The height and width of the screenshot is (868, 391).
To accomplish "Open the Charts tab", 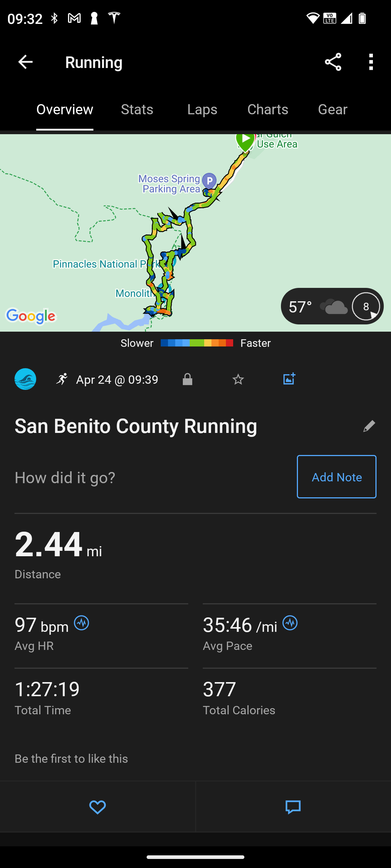I will click(268, 110).
